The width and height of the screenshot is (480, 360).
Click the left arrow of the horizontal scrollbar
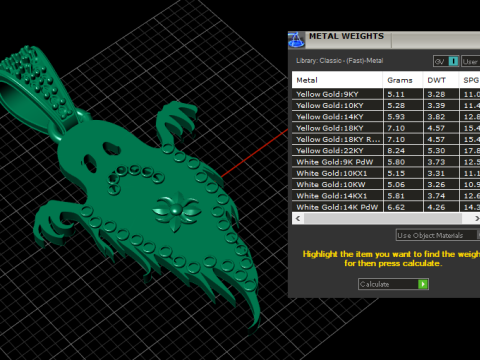pyautogui.click(x=298, y=219)
